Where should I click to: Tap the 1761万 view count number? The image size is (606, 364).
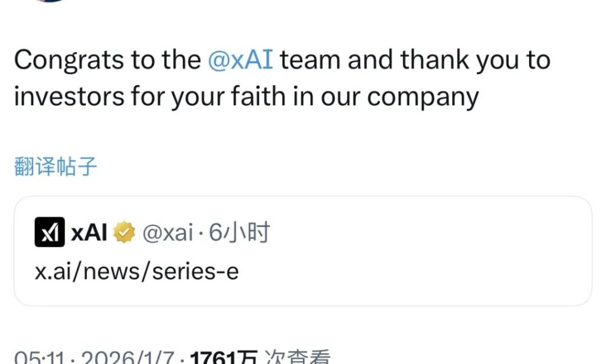(x=224, y=357)
